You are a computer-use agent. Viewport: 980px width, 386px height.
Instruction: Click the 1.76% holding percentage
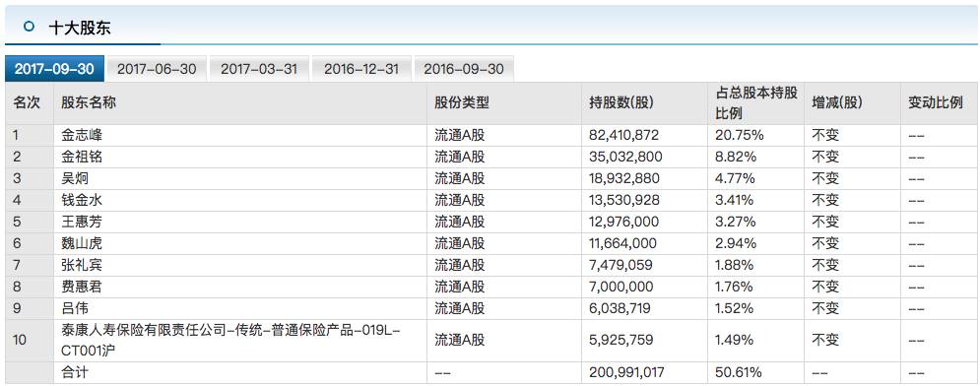pyautogui.click(x=734, y=287)
